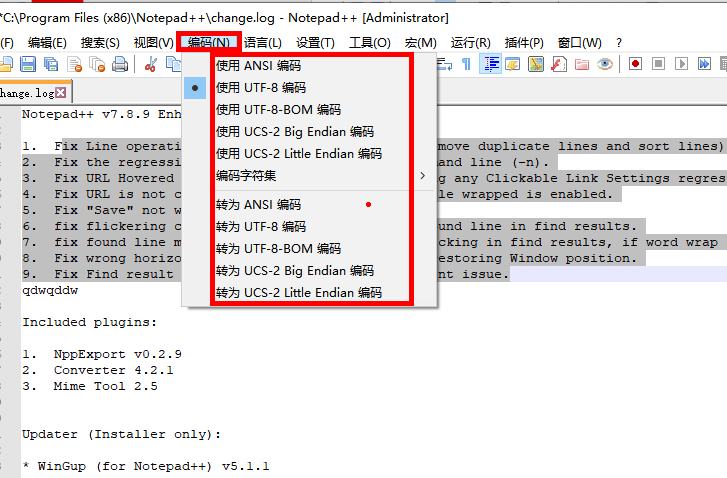This screenshot has height=478, width=727.
Task: Click the Close document toolbar icon
Action: (74, 64)
